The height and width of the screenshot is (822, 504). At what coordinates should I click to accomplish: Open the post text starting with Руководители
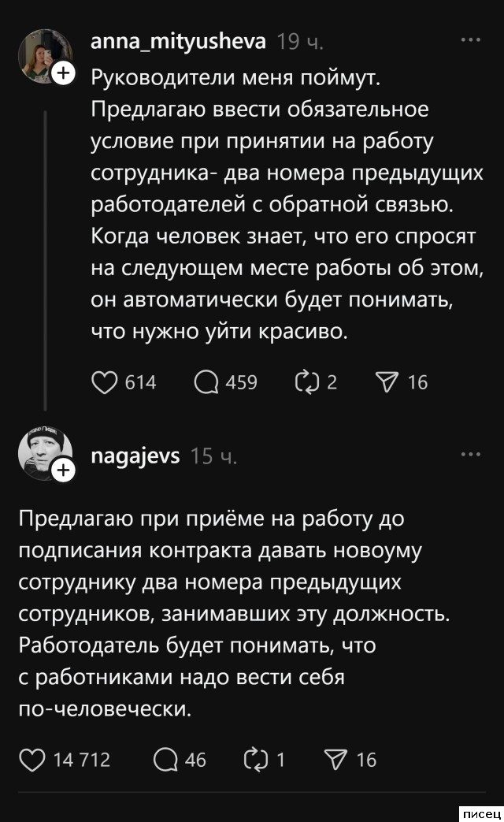[283, 204]
